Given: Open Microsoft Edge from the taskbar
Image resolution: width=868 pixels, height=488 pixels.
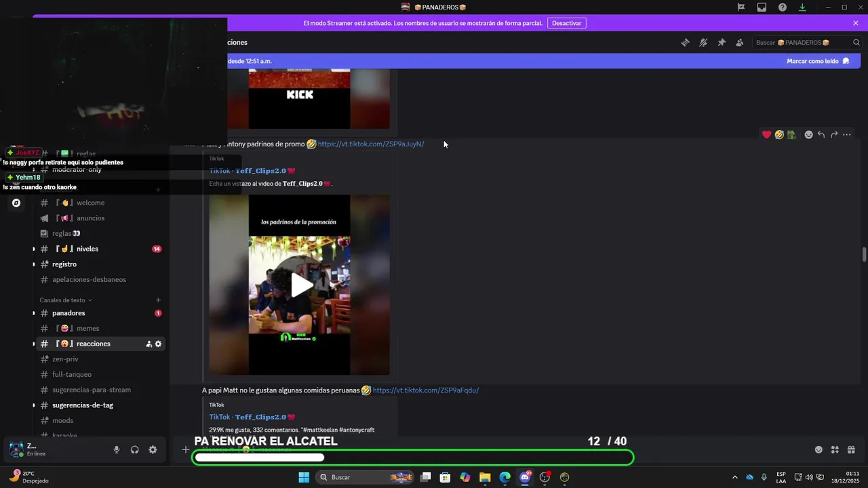Looking at the screenshot, I should pyautogui.click(x=505, y=477).
